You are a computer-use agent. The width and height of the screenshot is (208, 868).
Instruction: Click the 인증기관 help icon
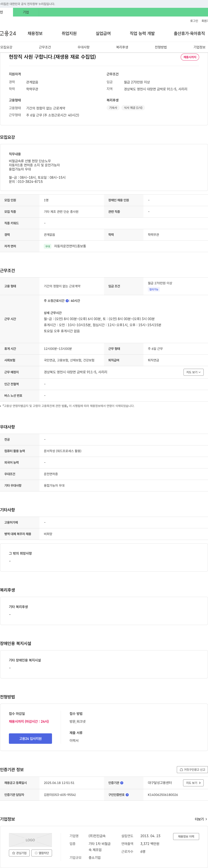pos(122,783)
